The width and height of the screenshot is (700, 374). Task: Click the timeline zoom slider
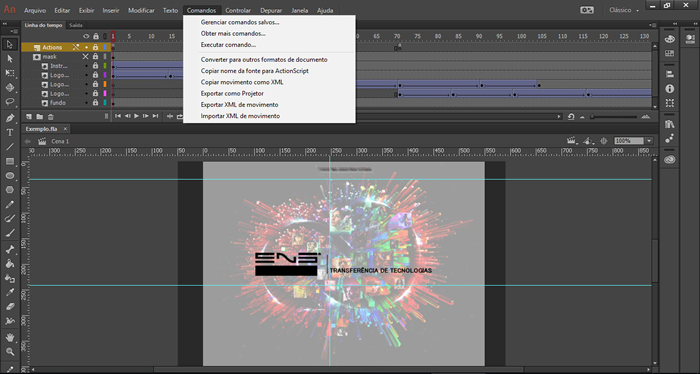pos(614,116)
